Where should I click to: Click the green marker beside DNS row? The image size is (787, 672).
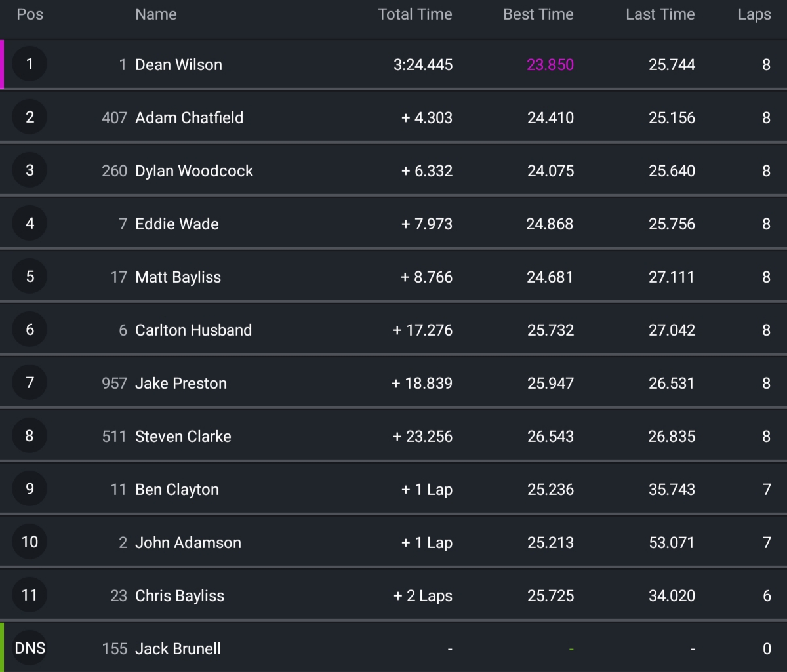[2, 648]
